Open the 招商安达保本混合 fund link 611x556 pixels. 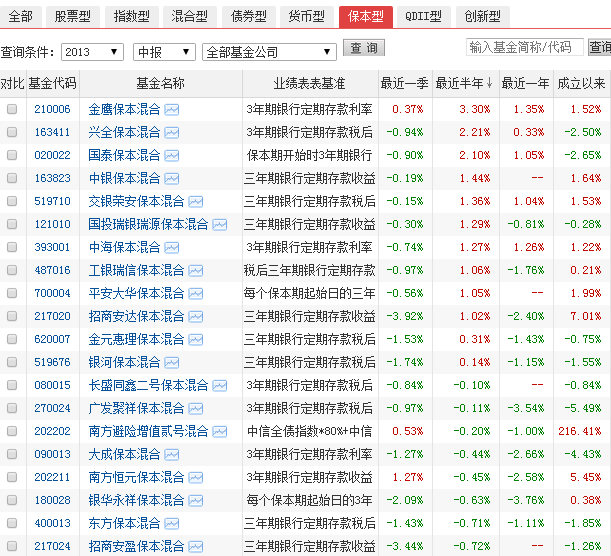pyautogui.click(x=136, y=316)
